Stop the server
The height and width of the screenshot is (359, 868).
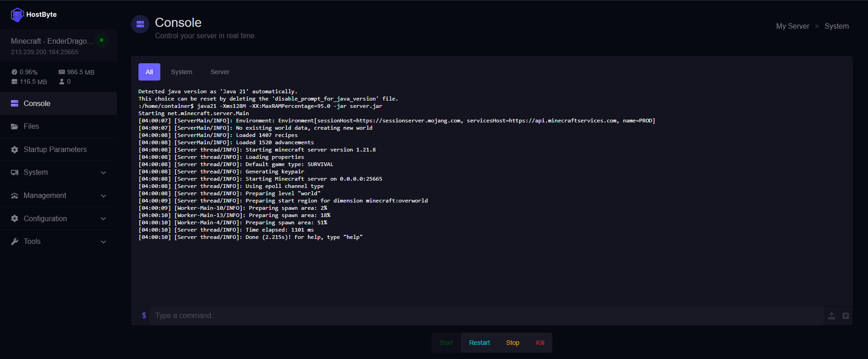513,343
